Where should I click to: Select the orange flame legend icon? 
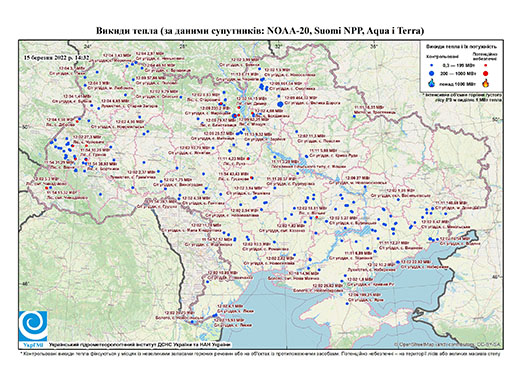[x=486, y=83]
